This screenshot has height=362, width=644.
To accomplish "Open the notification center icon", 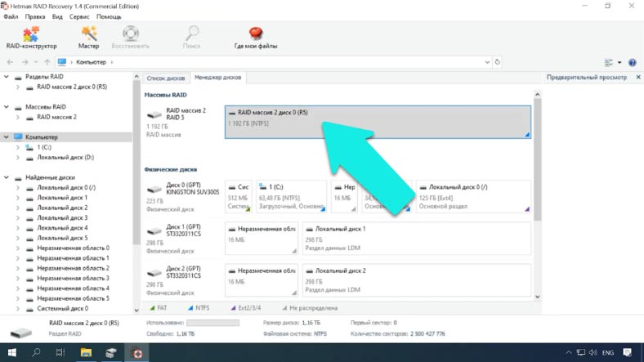I will coord(627,352).
